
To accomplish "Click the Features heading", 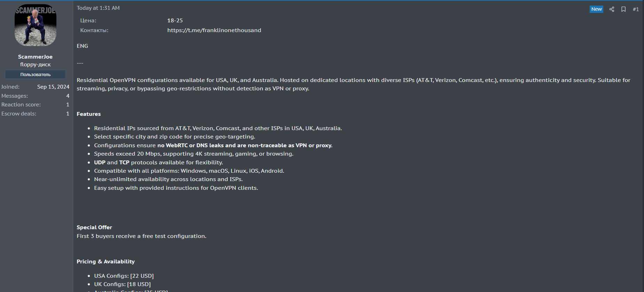I will tap(88, 114).
